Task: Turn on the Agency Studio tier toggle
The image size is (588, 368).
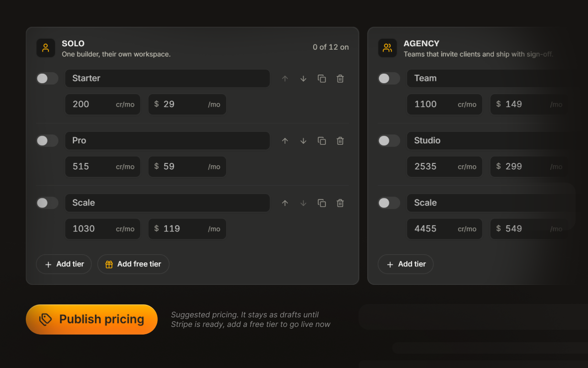Action: (389, 141)
